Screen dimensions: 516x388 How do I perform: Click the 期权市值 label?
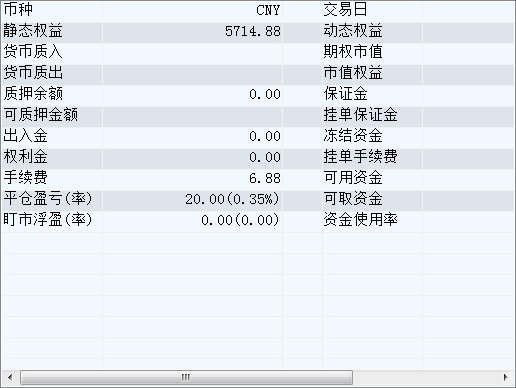(x=353, y=52)
